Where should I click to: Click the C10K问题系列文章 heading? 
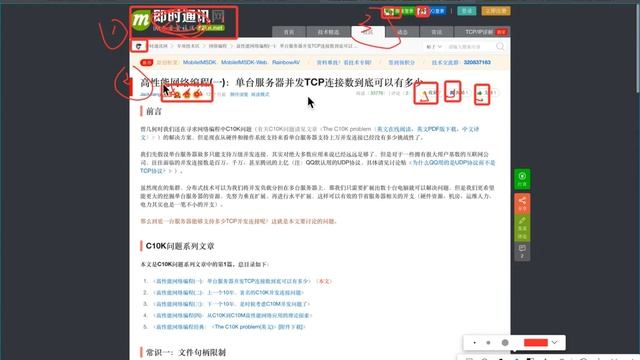tap(180, 246)
